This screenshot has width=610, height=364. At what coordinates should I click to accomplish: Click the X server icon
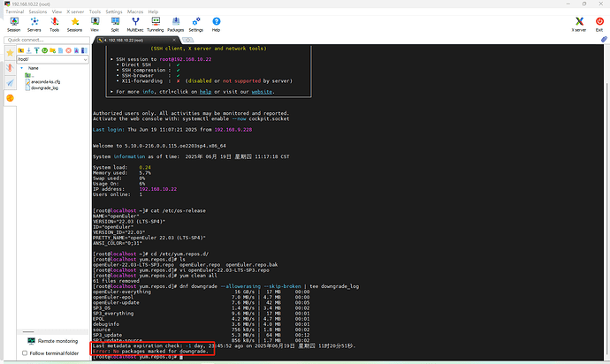[578, 23]
